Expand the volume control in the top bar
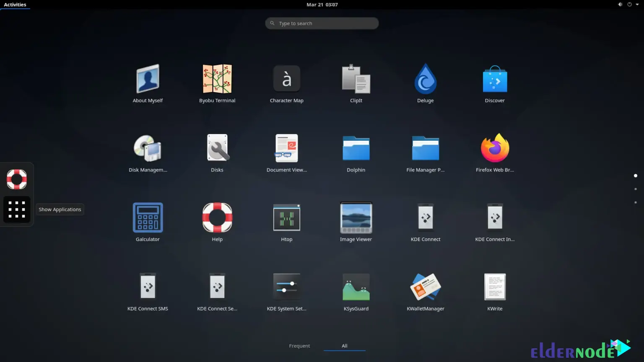 pyautogui.click(x=620, y=4)
